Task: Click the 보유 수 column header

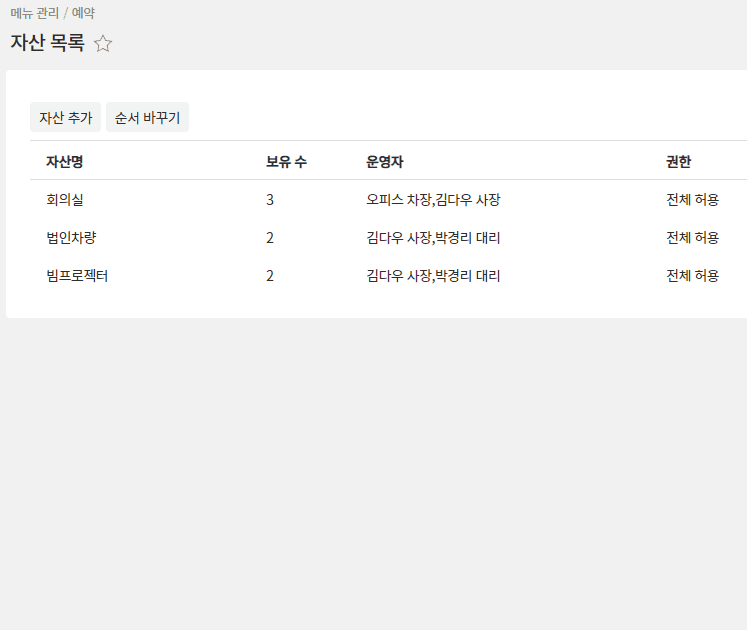Action: pos(286,162)
